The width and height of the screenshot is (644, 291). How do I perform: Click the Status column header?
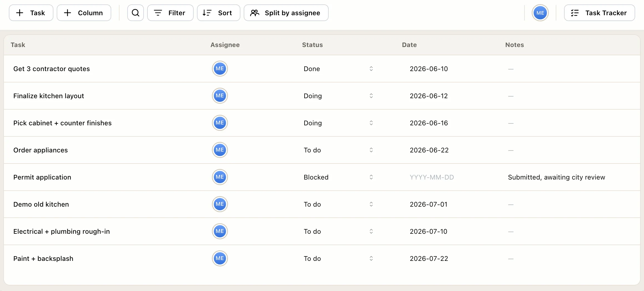(x=312, y=45)
